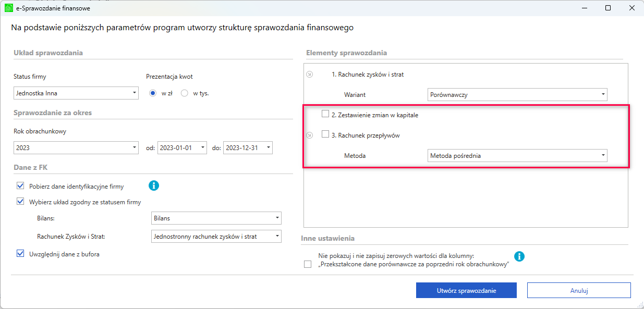The image size is (644, 309).
Task: Collapse Rachunek zysków i strat arrow icon
Action: (309, 75)
